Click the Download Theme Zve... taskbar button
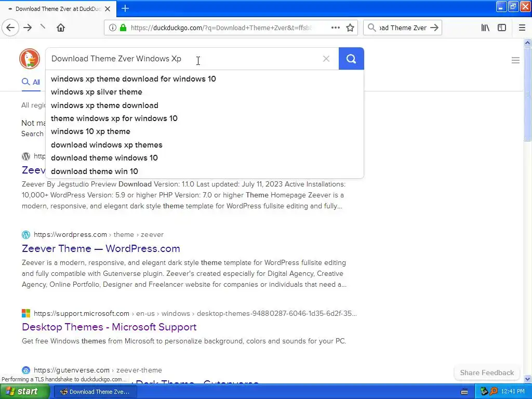This screenshot has height=399, width=532. pyautogui.click(x=95, y=392)
